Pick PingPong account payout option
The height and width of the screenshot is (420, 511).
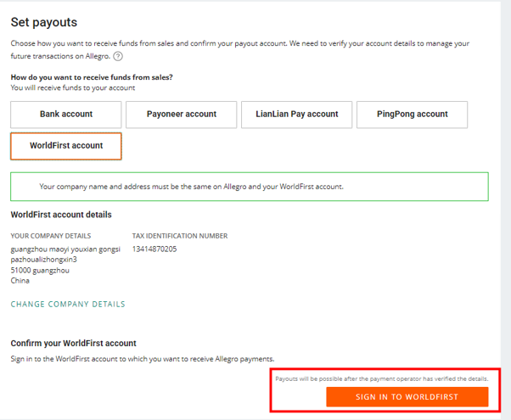412,114
